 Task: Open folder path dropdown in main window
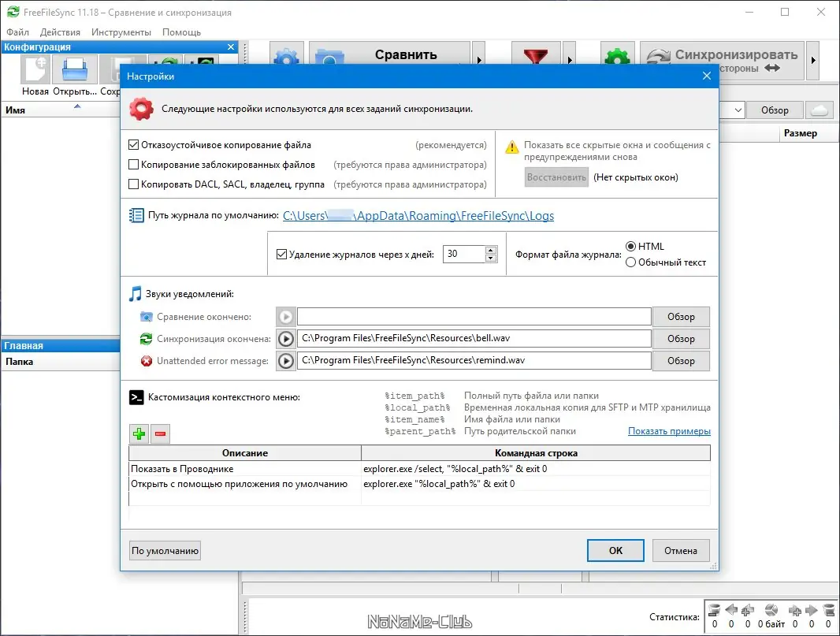click(x=738, y=110)
